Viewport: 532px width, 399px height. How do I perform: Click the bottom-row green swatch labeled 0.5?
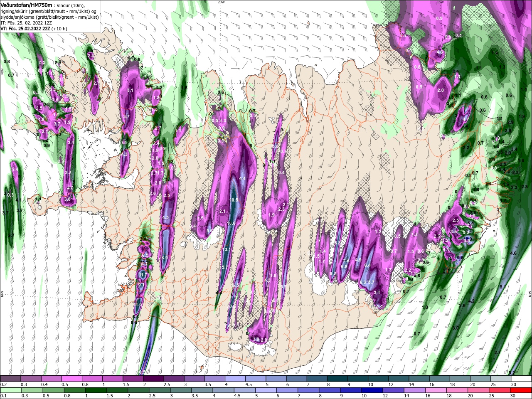click(x=53, y=390)
